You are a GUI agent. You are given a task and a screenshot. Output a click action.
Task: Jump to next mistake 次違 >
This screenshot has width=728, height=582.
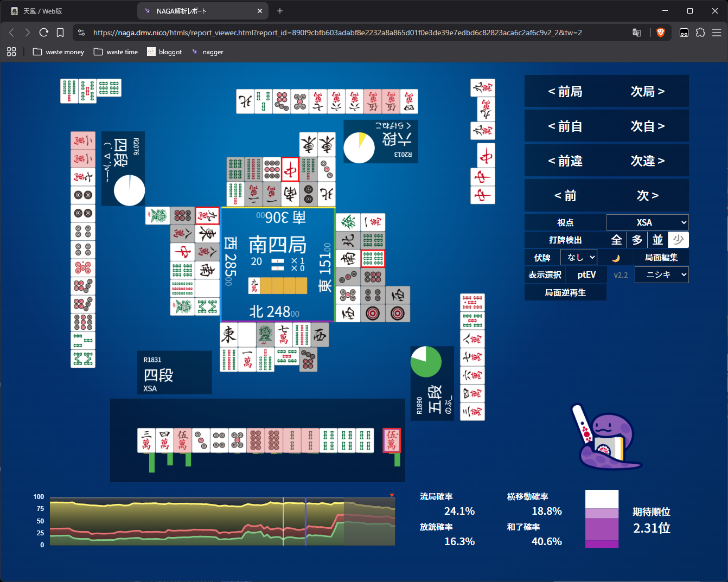(x=648, y=161)
